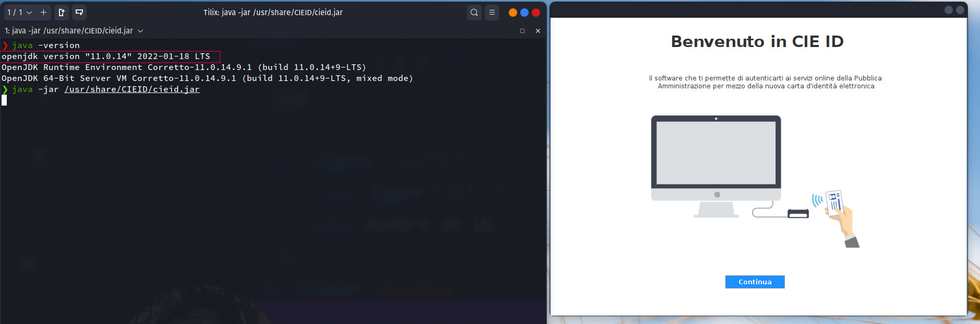This screenshot has width=980, height=324.
Task: Add terminal down in Tilix
Action: coord(79,13)
